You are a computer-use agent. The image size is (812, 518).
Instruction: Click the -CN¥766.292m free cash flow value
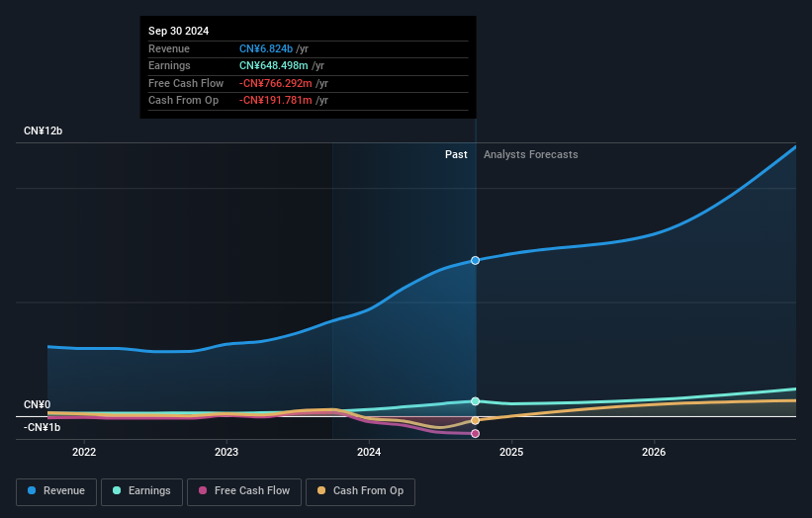click(x=276, y=83)
